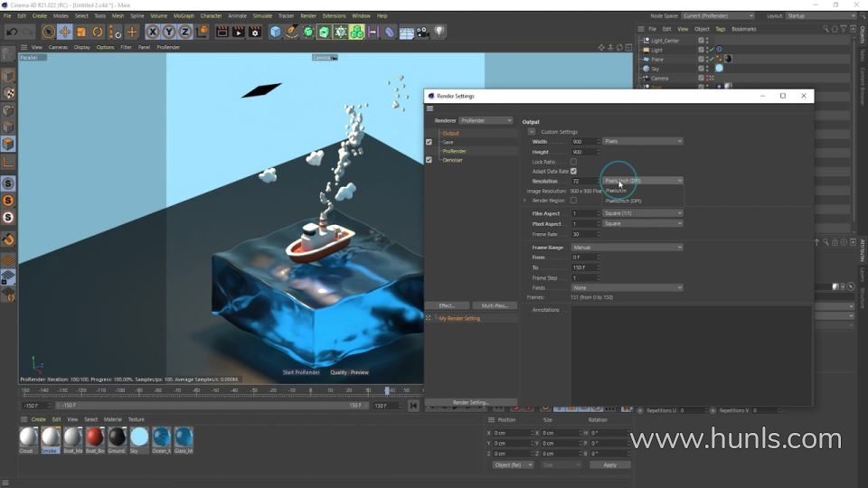This screenshot has width=868, height=488.
Task: Open the Simulate menu in the menu bar
Action: (x=262, y=15)
